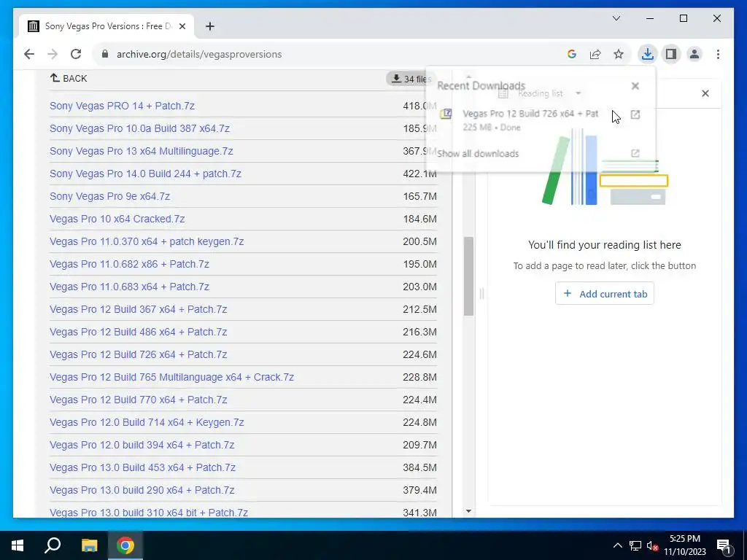Open the Chrome downloads tray icon
This screenshot has height=560, width=747.
click(648, 54)
